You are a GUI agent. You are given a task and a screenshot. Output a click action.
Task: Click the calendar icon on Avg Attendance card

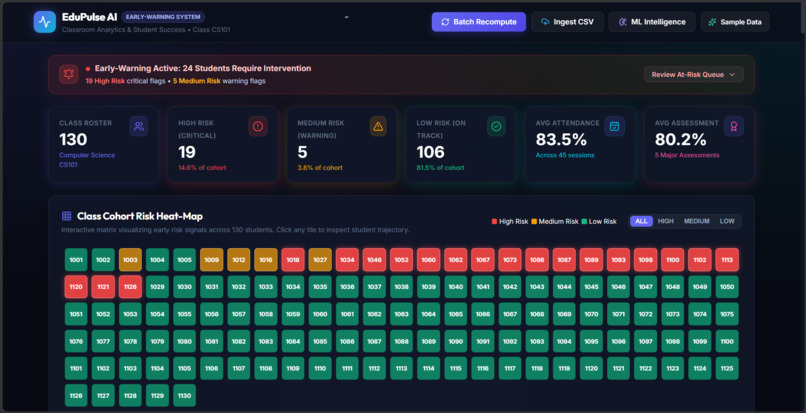615,127
